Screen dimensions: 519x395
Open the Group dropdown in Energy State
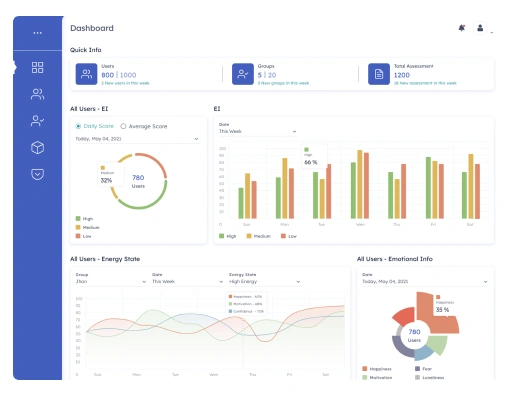111,282
